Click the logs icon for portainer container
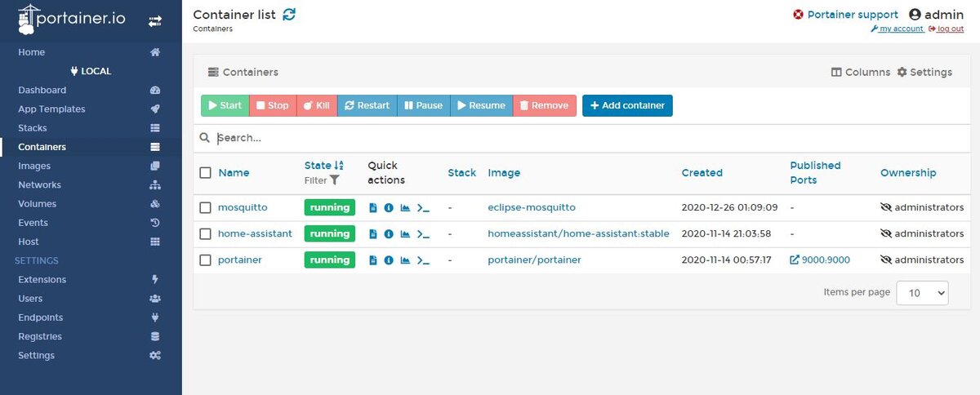Screen dimensions: 980x395 coord(373,260)
